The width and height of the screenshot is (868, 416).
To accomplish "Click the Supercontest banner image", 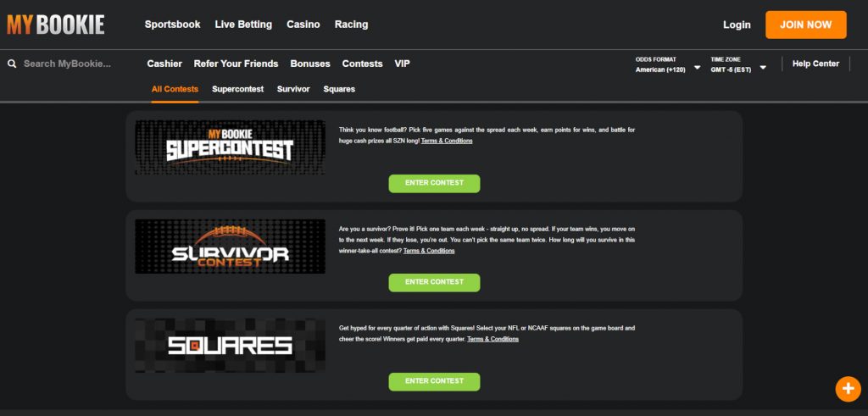I will [230, 147].
